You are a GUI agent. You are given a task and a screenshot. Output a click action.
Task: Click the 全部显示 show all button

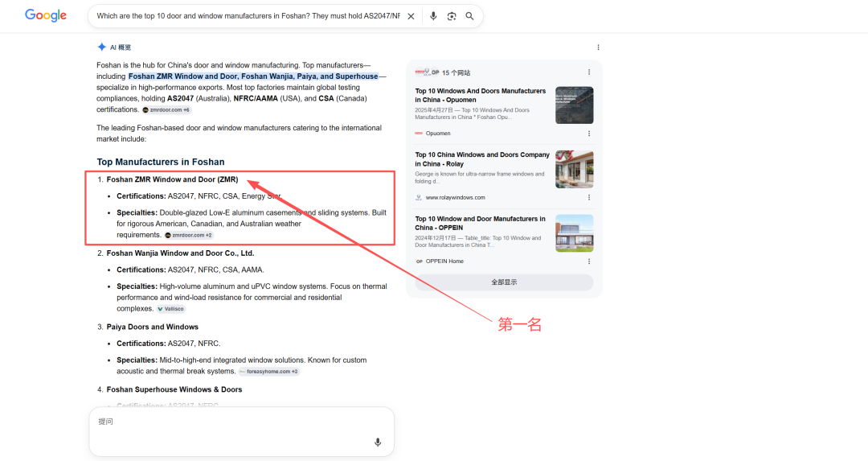point(504,282)
